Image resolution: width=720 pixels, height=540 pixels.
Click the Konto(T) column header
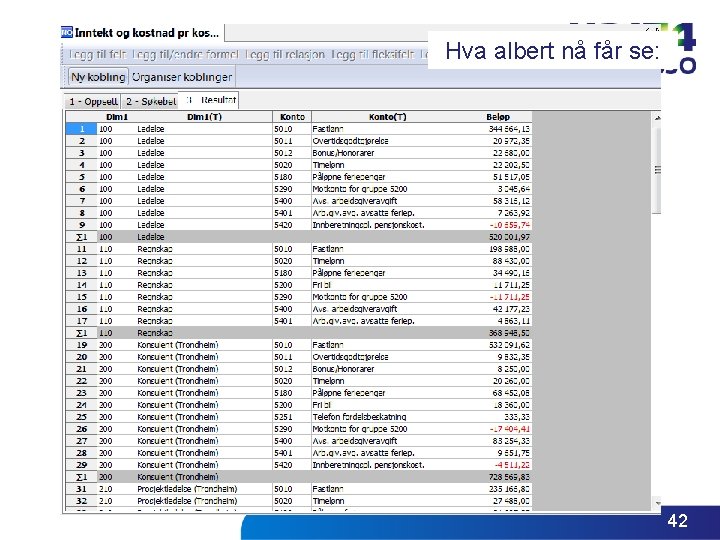(388, 117)
